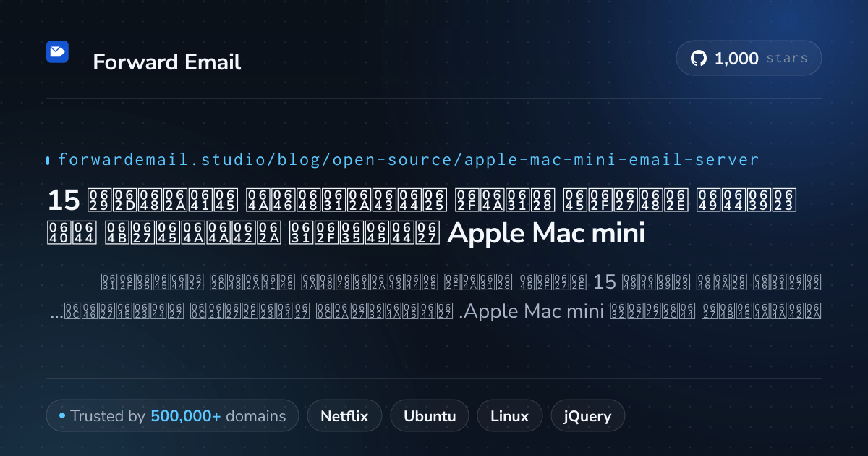Select the Netflix pill
Screen dimensions: 868x456
344,416
